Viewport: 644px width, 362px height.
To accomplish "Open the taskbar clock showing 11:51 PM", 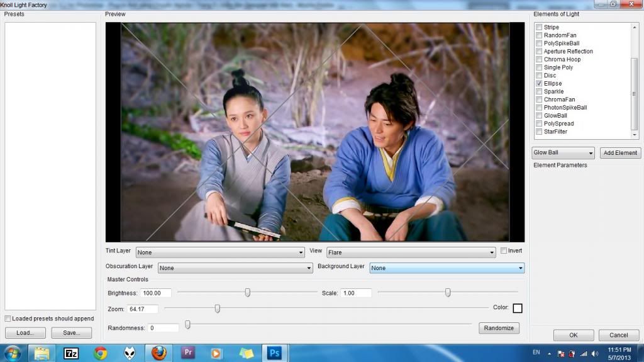I will (x=619, y=353).
